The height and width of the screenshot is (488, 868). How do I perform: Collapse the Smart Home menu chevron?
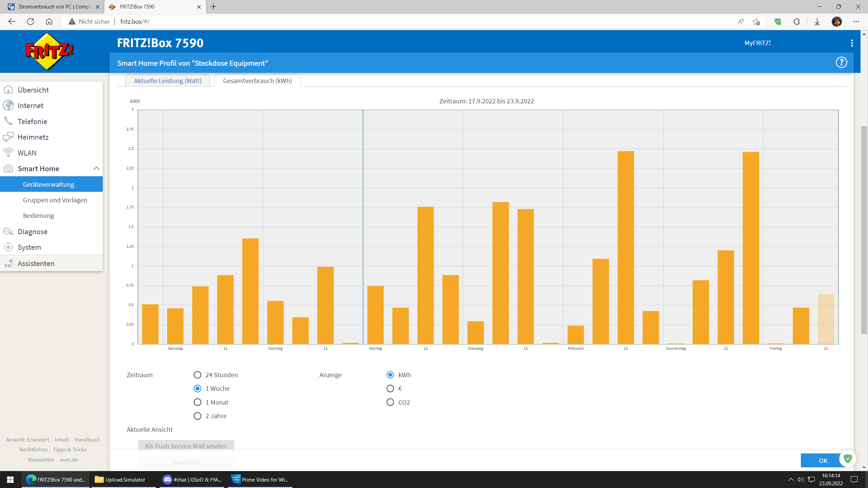(96, 168)
